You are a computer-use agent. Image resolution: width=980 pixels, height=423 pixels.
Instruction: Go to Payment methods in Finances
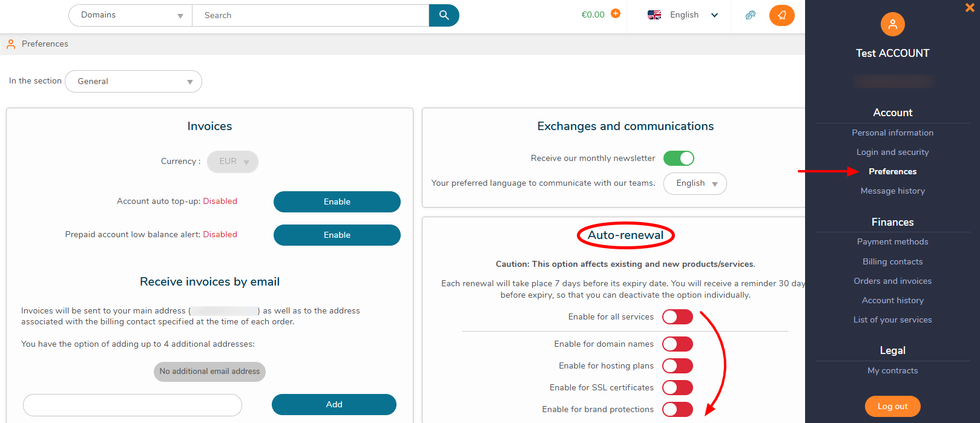[892, 241]
